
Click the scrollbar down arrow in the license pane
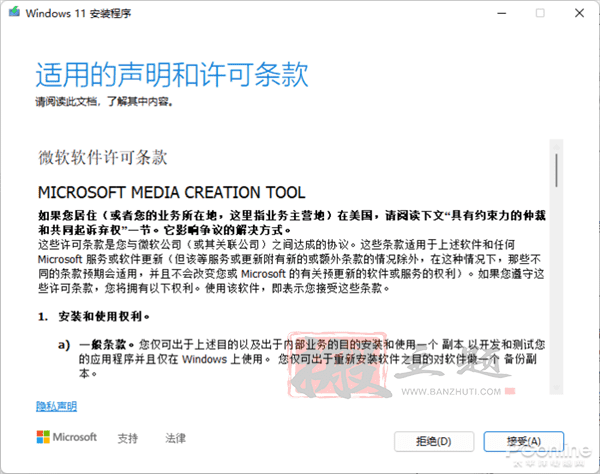556,388
